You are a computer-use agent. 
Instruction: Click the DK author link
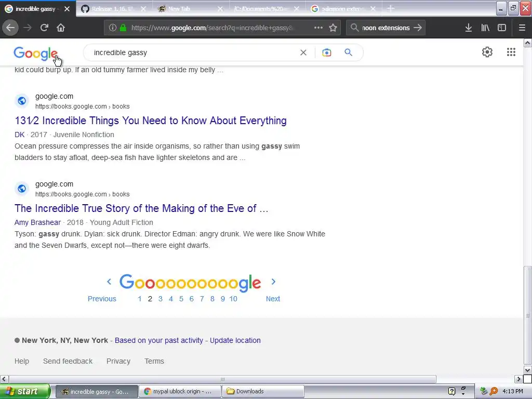[x=20, y=135]
